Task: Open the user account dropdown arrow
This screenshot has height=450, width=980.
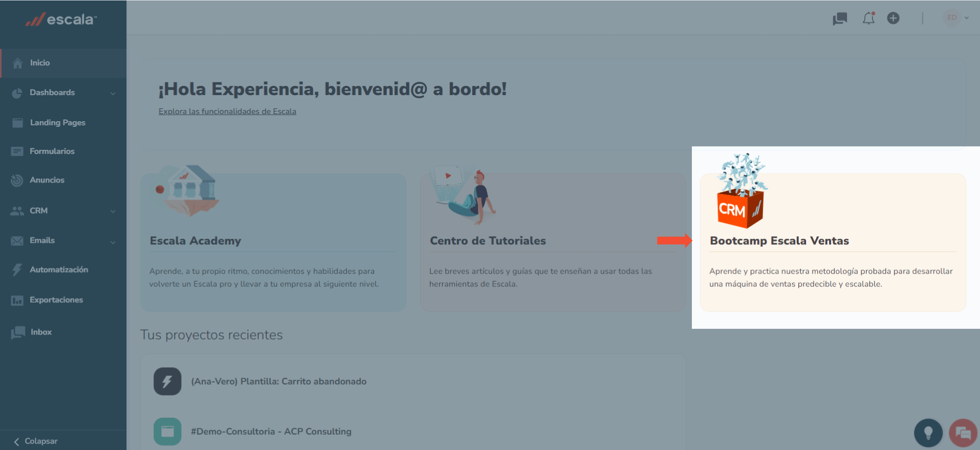Action: click(x=967, y=18)
